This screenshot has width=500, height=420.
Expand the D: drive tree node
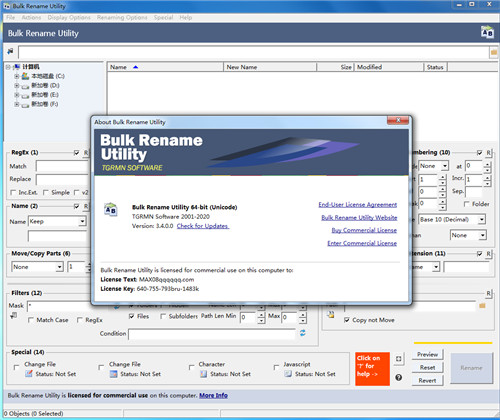(x=16, y=86)
